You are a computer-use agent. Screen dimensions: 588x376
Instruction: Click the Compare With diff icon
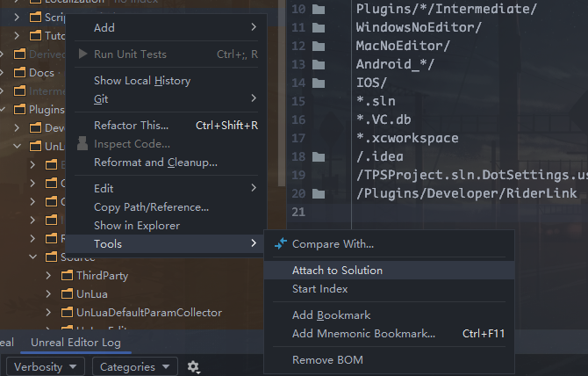pos(281,244)
